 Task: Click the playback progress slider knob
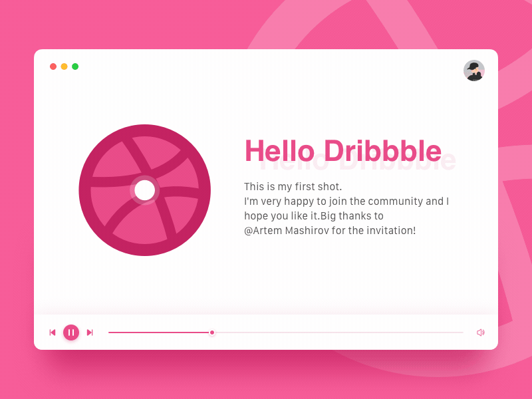(x=212, y=332)
